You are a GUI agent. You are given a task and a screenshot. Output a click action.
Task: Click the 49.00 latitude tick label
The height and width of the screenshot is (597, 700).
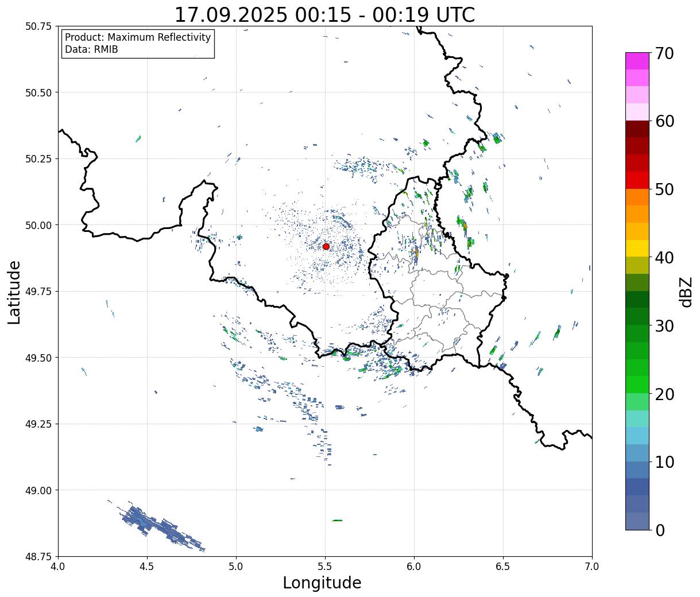[38, 490]
